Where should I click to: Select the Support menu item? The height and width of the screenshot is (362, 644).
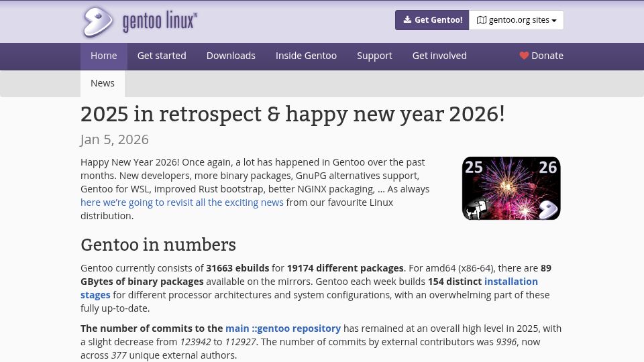coord(374,56)
